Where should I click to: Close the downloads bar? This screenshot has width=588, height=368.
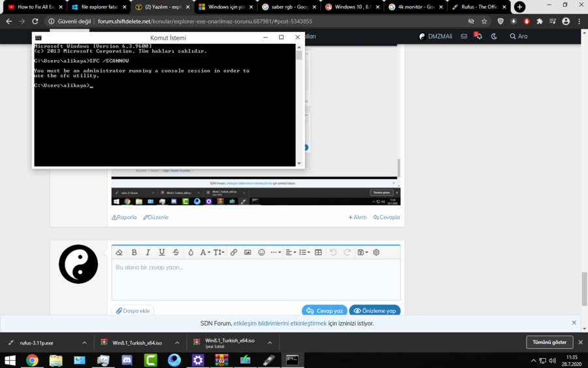click(x=581, y=342)
